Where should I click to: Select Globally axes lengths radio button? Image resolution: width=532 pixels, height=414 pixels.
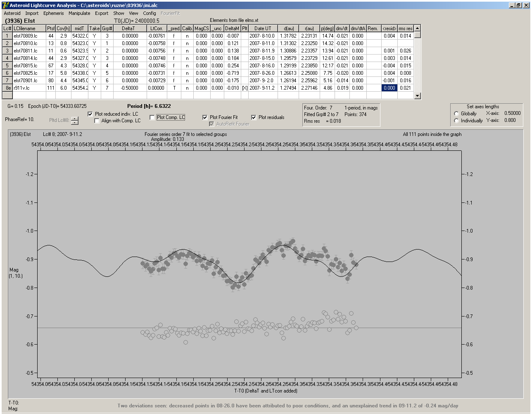tap(456, 114)
